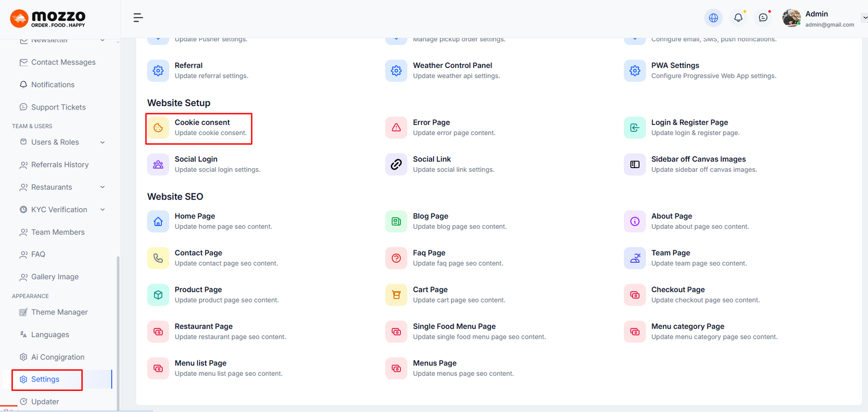Image resolution: width=868 pixels, height=412 pixels.
Task: Click the hamburger menu toggle icon
Action: [138, 18]
